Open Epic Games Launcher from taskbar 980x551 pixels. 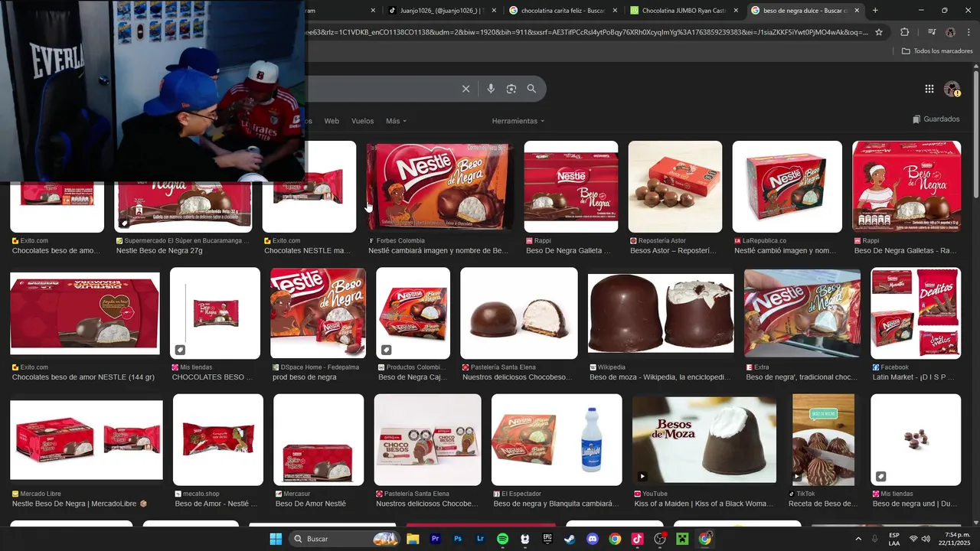click(x=547, y=539)
